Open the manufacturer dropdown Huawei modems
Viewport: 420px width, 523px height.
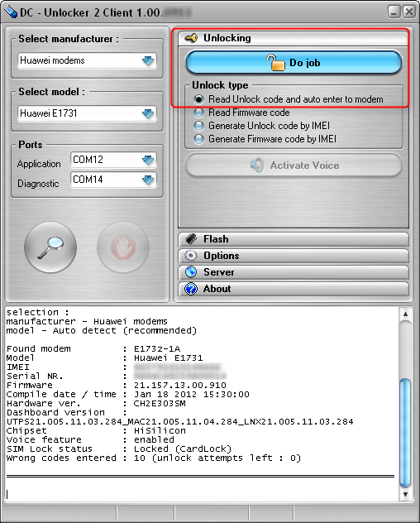[x=87, y=60]
